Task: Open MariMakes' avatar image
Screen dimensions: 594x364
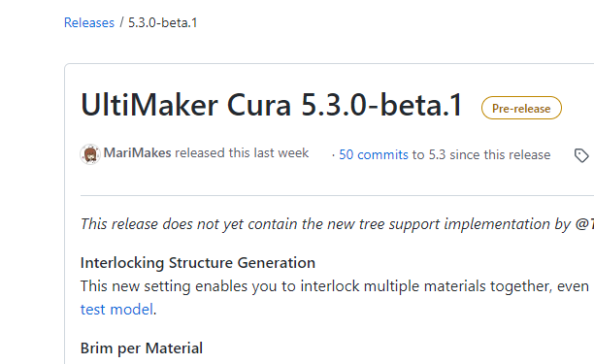Action: tap(90, 154)
